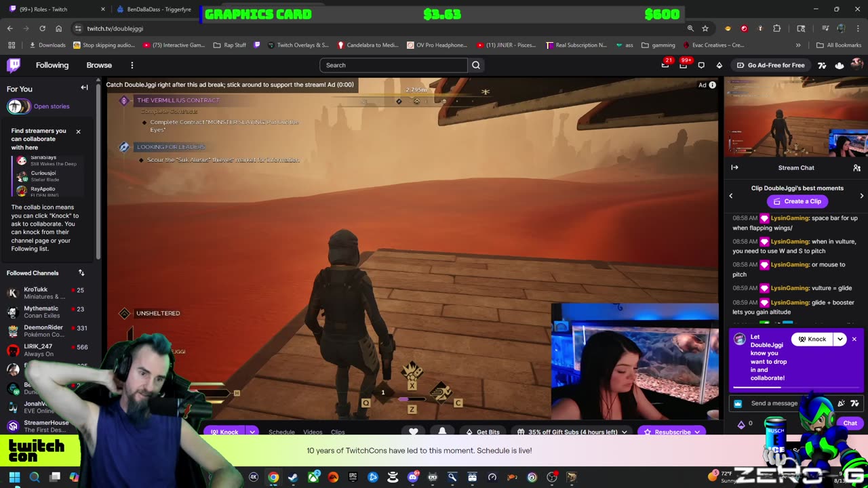Dismiss the collaborate popup in chat
This screenshot has height=488, width=868.
point(854,339)
